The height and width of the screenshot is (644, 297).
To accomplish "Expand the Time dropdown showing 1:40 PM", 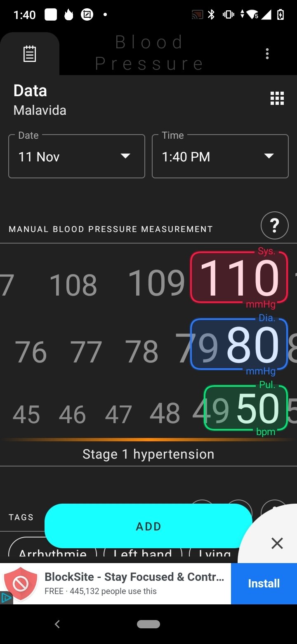I will coord(220,156).
